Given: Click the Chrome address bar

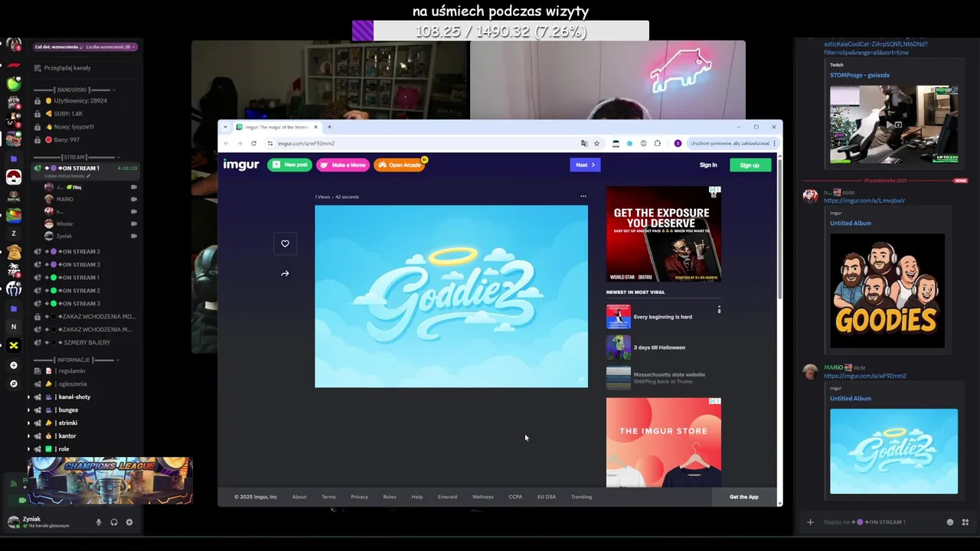Looking at the screenshot, I should click(425, 143).
